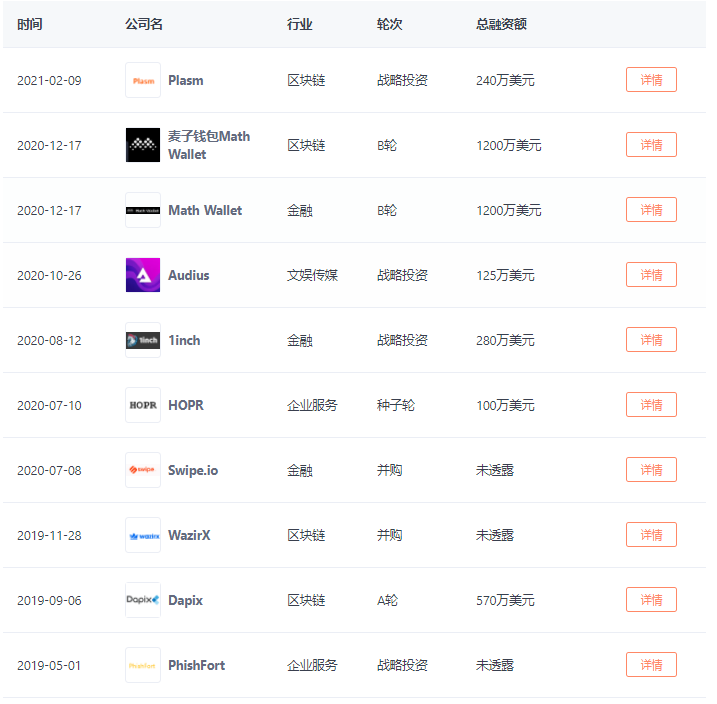
Task: Select the date 2019-11-28
Action: pos(49,535)
